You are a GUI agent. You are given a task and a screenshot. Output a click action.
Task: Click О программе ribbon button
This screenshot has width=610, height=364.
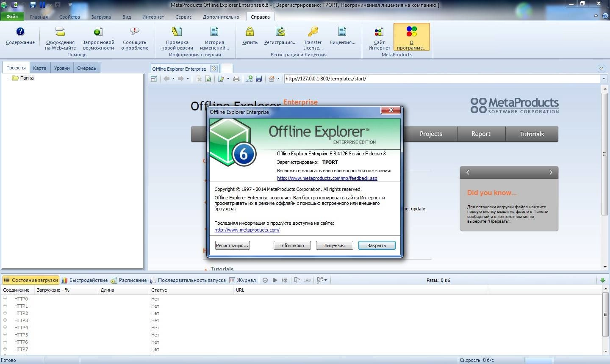411,37
